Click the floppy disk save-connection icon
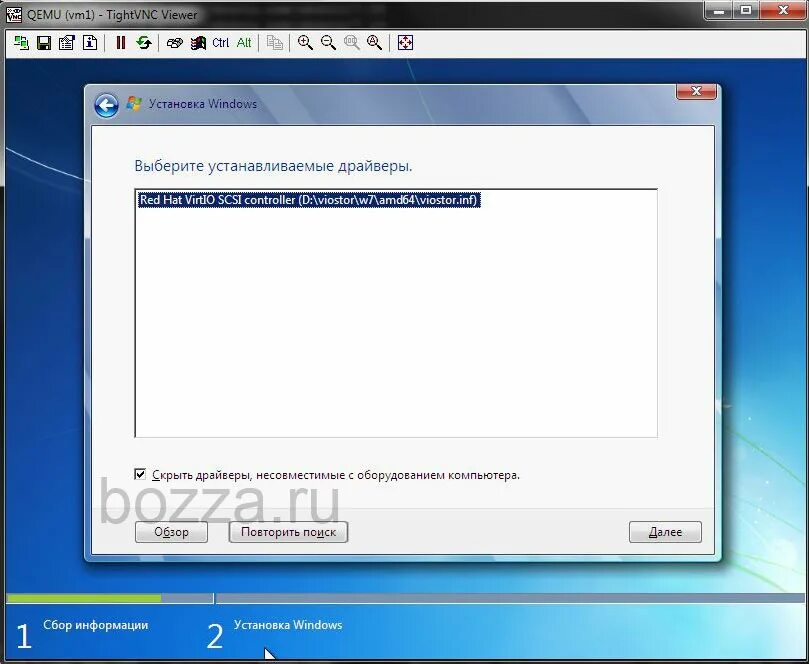The image size is (809, 664). (x=44, y=42)
